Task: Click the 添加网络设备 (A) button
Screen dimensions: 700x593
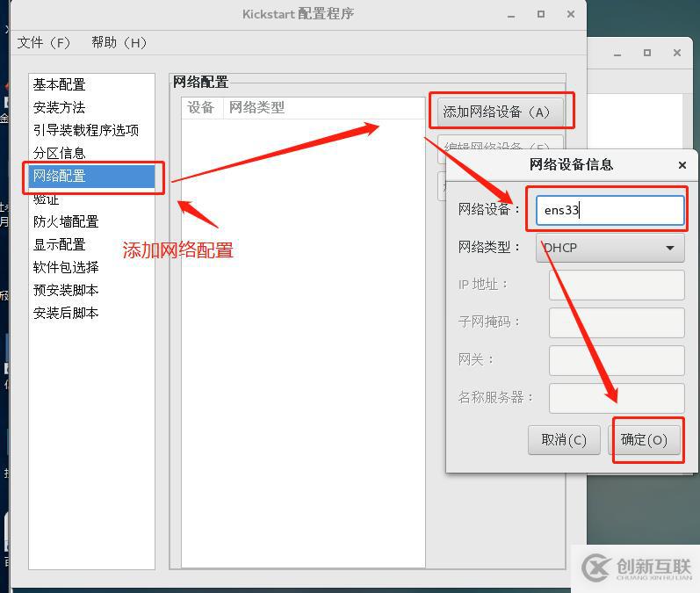Action: tap(500, 112)
